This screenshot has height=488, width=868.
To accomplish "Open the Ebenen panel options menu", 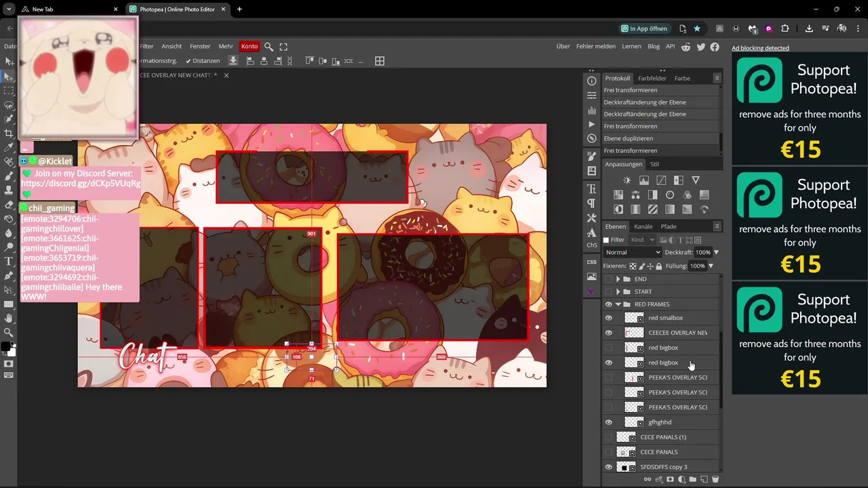I will (x=717, y=226).
